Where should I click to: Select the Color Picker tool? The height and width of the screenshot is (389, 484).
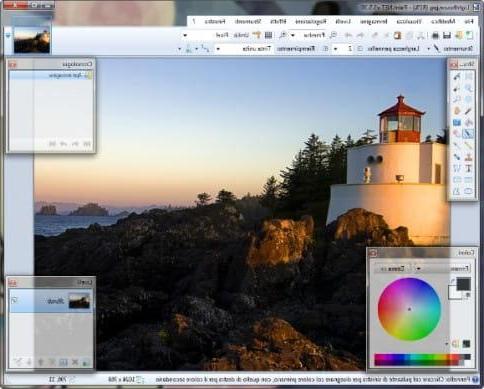click(457, 145)
